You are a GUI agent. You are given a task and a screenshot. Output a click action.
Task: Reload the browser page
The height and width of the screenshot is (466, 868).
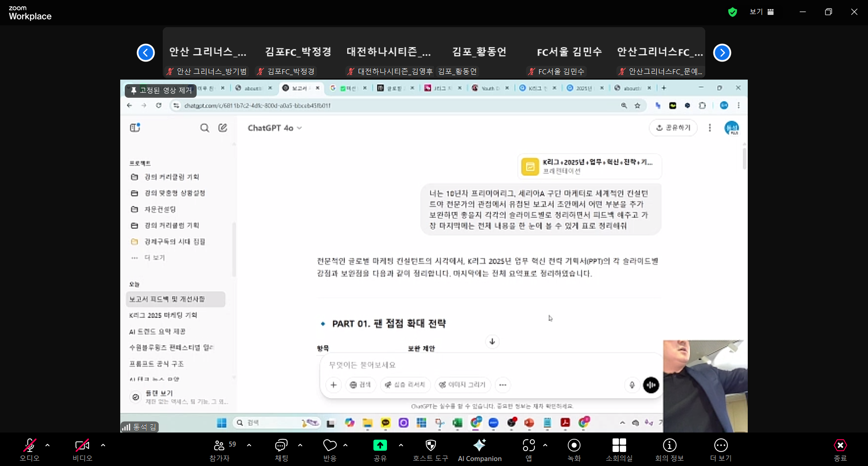click(159, 105)
